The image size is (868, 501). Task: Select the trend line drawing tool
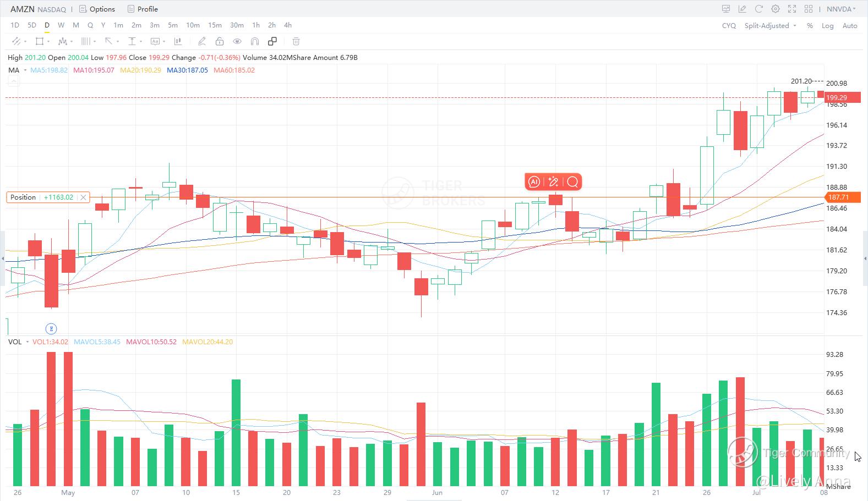click(x=16, y=41)
